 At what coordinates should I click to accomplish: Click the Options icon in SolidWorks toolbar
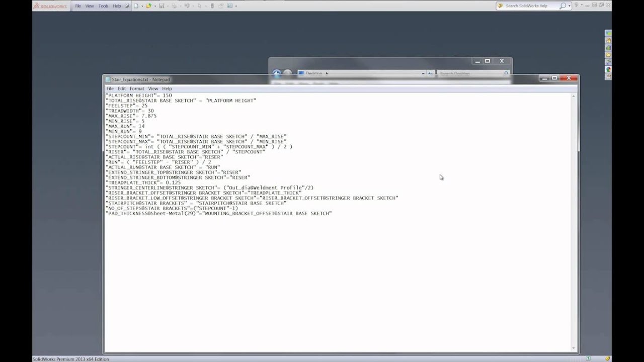(230, 6)
